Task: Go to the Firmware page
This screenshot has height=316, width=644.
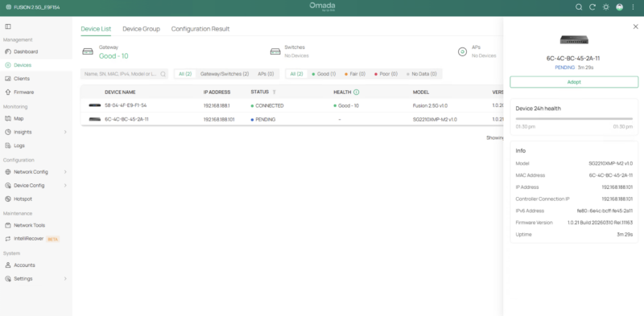Action: tap(24, 92)
